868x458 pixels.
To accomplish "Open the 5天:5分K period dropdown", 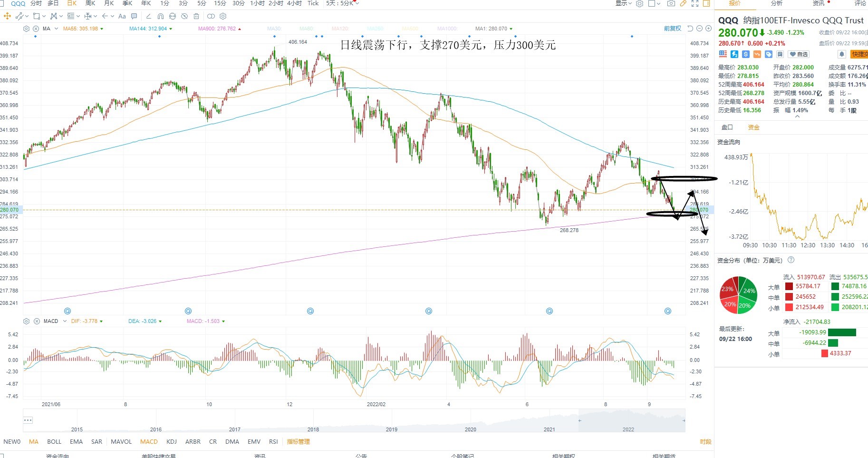I will 342,3.
